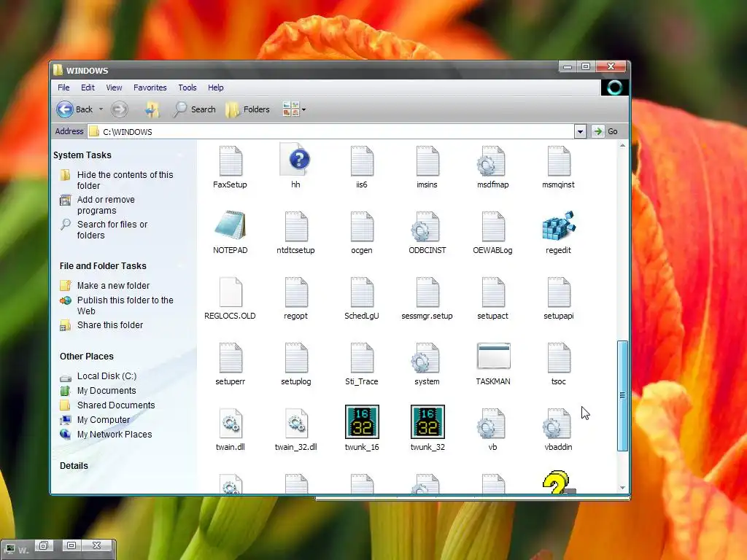This screenshot has width=747, height=560.
Task: Open Local Disk (C:) link
Action: point(107,376)
